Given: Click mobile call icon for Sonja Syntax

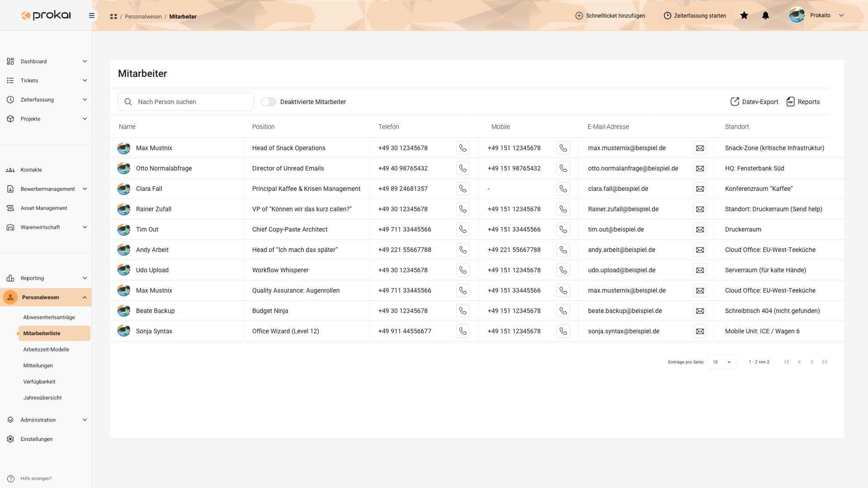Looking at the screenshot, I should click(x=563, y=331).
